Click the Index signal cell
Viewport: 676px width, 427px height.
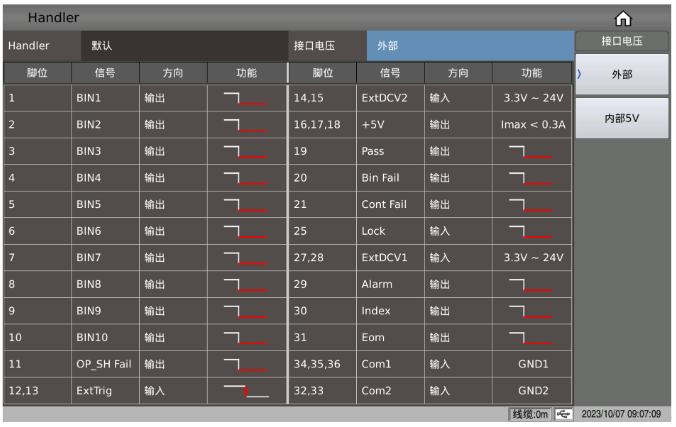pyautogui.click(x=391, y=311)
